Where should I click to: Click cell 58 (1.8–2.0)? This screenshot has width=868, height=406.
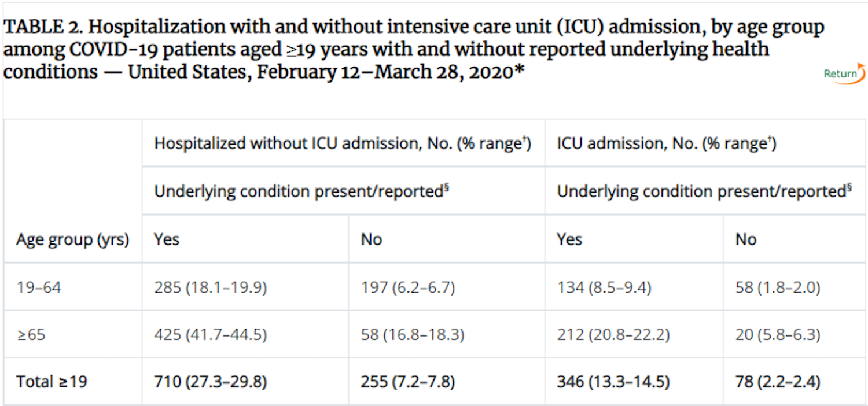tap(778, 287)
